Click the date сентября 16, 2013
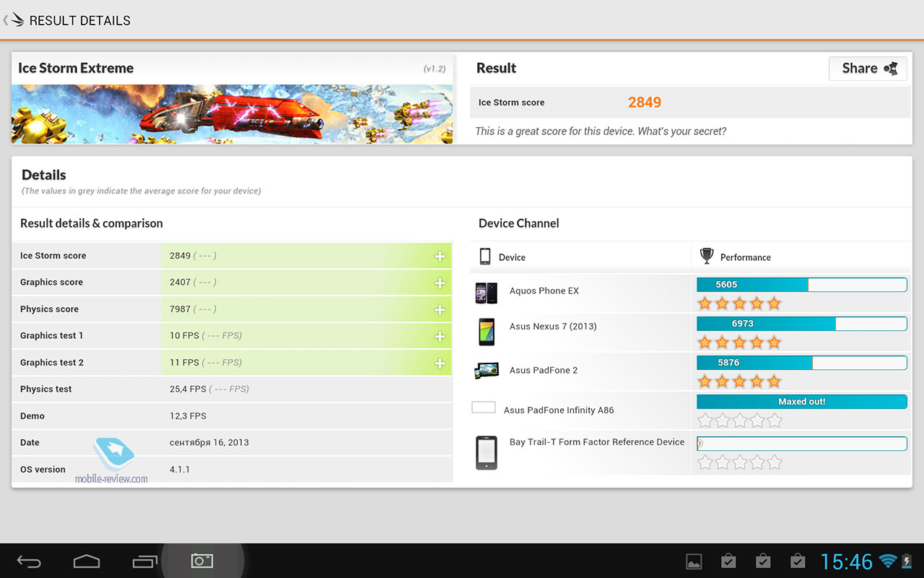924x578 pixels. click(x=209, y=443)
